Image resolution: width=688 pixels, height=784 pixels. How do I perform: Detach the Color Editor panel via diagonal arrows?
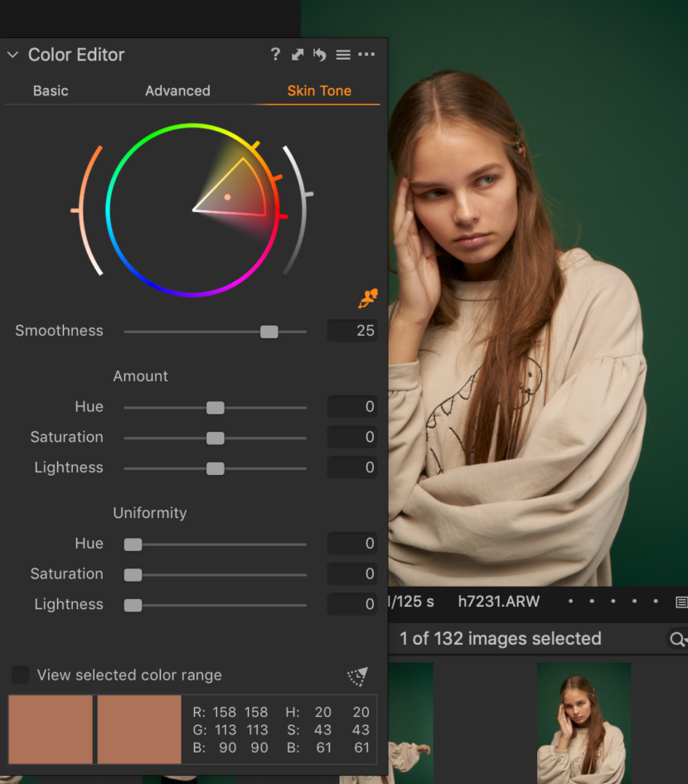click(x=298, y=54)
